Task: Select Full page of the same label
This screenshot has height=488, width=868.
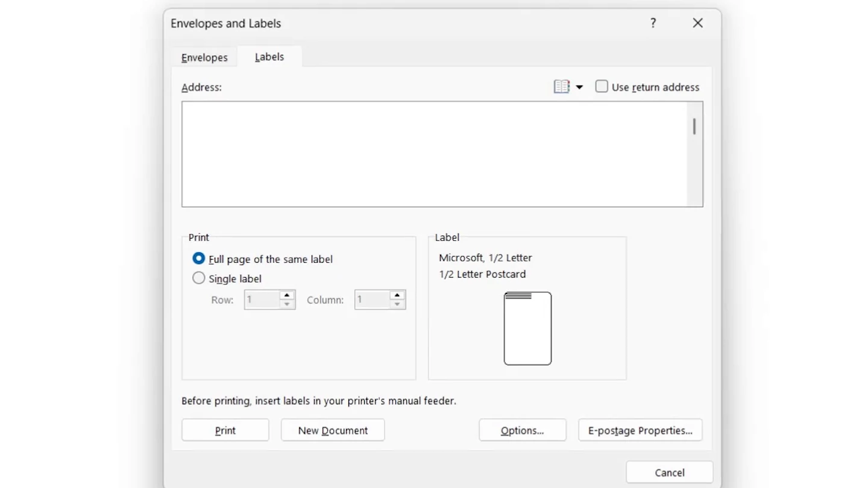Action: 198,258
